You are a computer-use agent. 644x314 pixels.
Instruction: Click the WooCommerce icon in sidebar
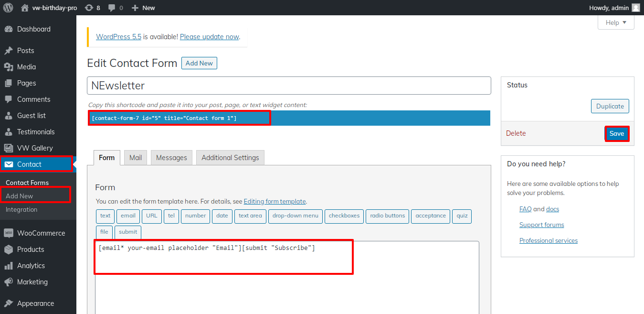(x=9, y=233)
